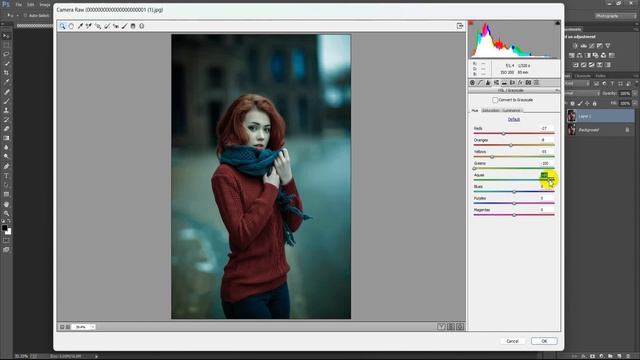Screen dimensions: 640x360
Task: Open the layer blend mode dropdown
Action: pos(582,93)
